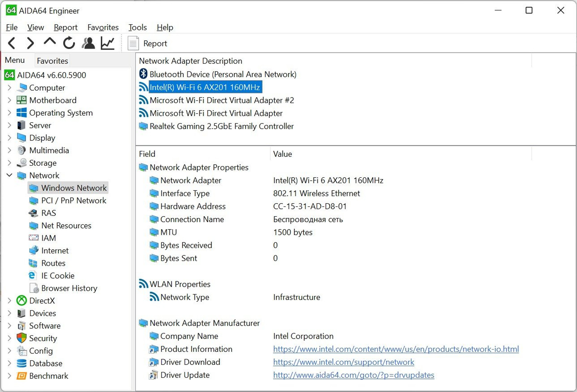Screen dimensions: 577x392
Task: Click the Storage drive icon
Action: (22, 163)
